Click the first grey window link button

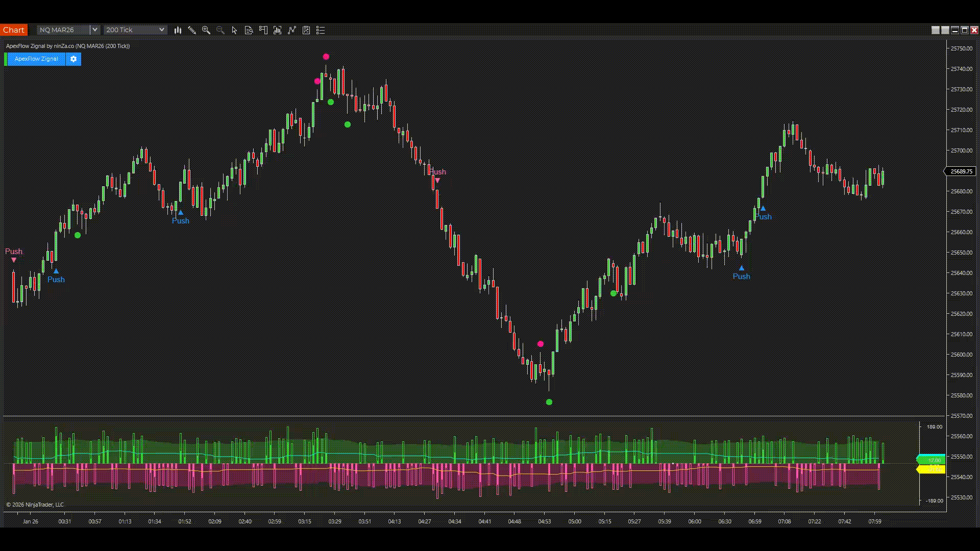[935, 30]
